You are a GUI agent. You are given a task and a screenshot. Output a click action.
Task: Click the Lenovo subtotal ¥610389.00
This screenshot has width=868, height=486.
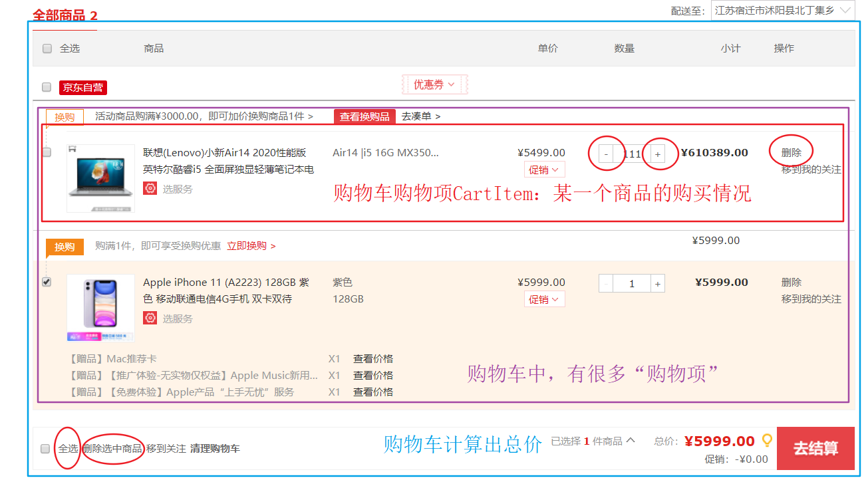pyautogui.click(x=714, y=152)
